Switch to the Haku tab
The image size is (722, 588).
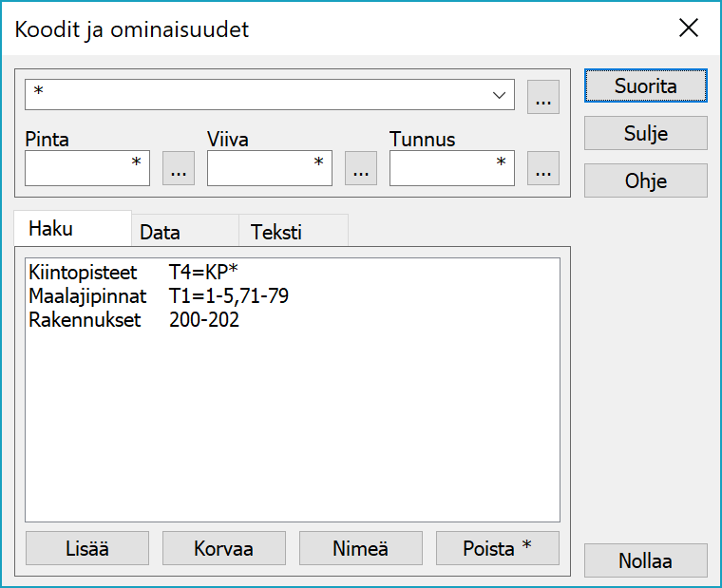pos(51,229)
